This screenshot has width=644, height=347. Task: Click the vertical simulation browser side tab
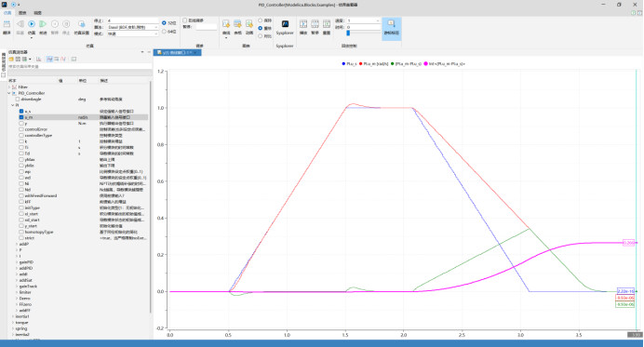coord(4,65)
